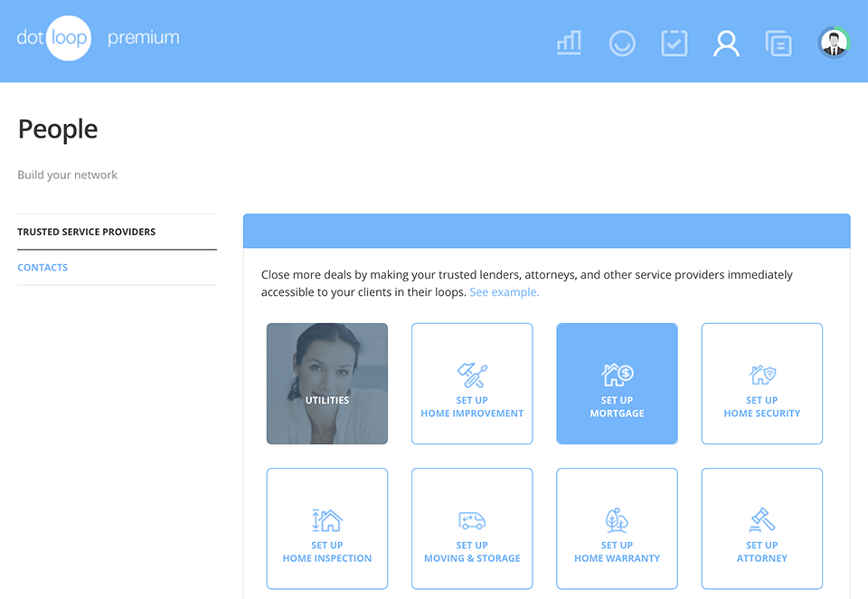The width and height of the screenshot is (868, 599).
Task: Open the bar chart reports icon
Action: coord(569,43)
